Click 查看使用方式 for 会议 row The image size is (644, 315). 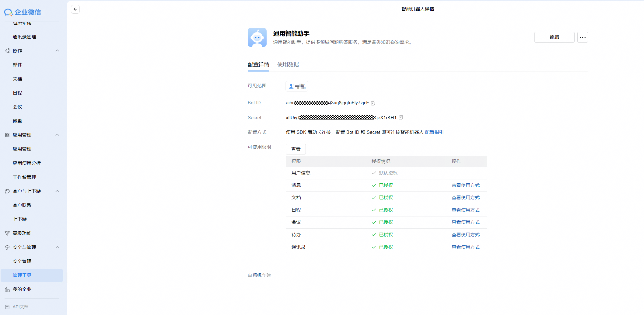click(x=466, y=222)
